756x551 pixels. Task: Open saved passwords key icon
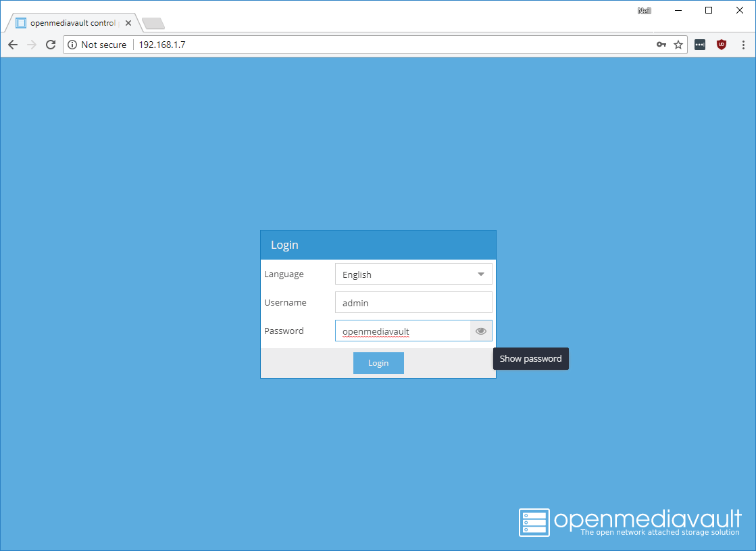tap(661, 45)
